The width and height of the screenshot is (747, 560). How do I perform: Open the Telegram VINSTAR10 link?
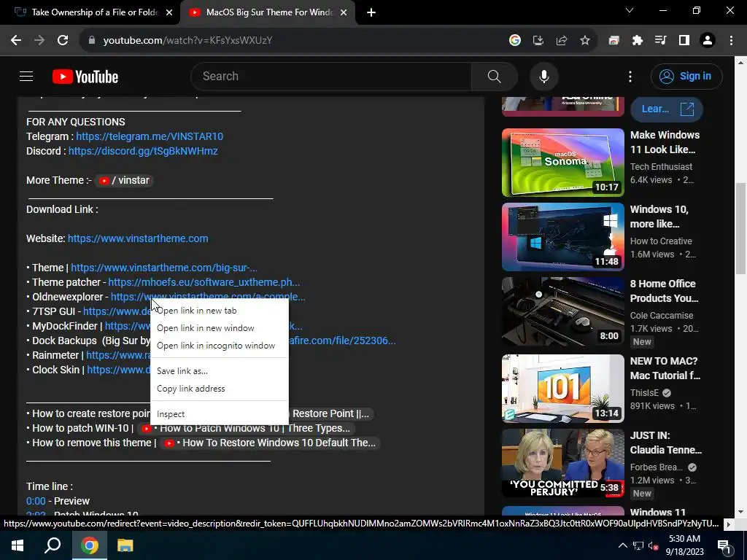(x=150, y=136)
